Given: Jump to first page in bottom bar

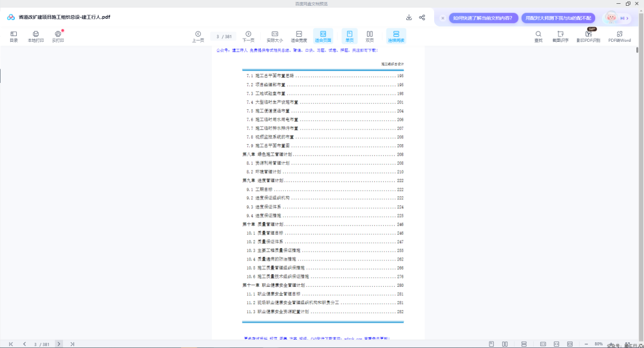Looking at the screenshot, I should coord(11,344).
